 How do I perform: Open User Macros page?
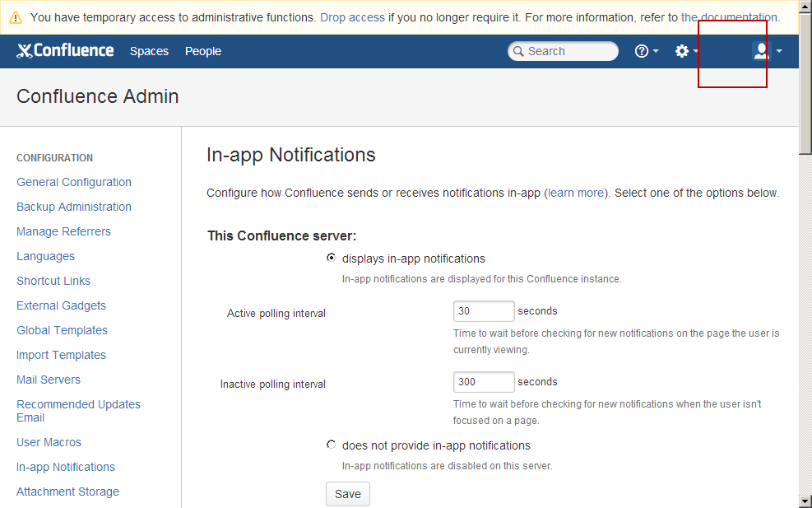pos(49,442)
